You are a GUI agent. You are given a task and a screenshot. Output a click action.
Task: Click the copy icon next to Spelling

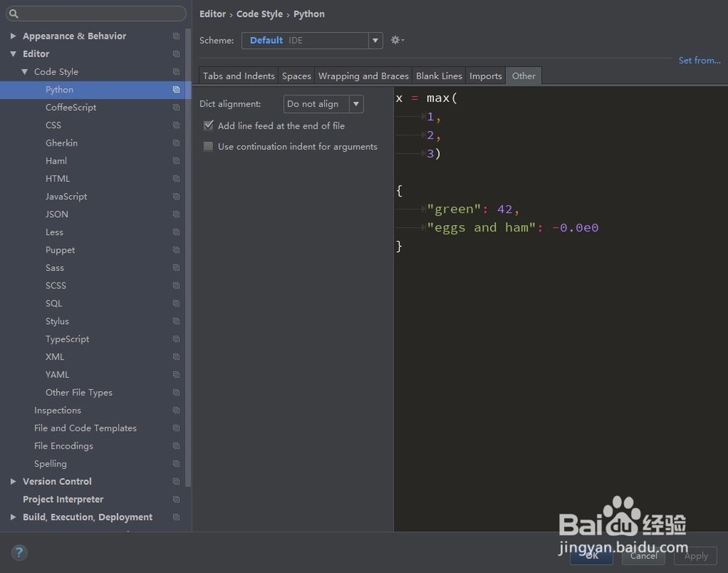pyautogui.click(x=176, y=463)
